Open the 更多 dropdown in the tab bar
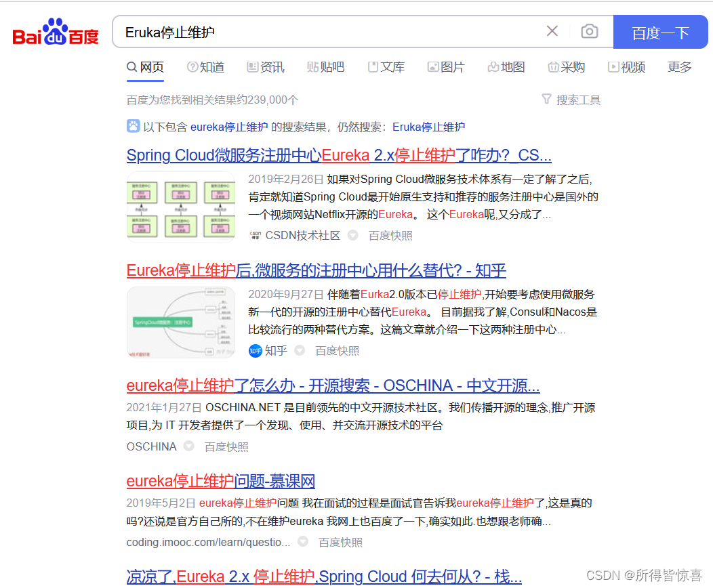713x588 pixels. click(679, 66)
